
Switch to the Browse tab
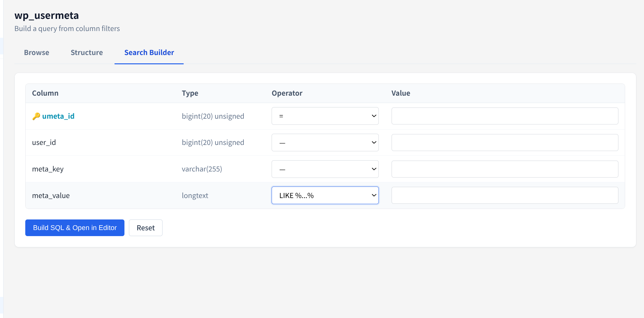coord(36,52)
